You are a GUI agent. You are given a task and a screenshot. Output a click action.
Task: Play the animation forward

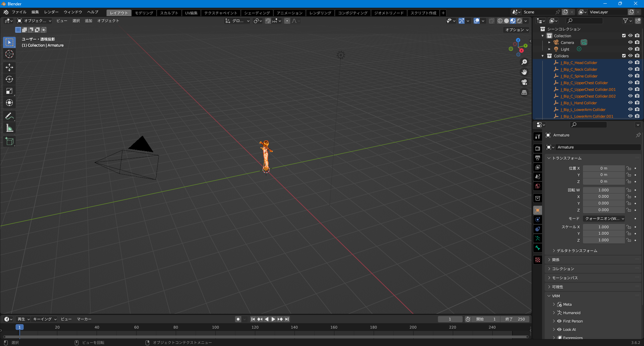pos(273,319)
